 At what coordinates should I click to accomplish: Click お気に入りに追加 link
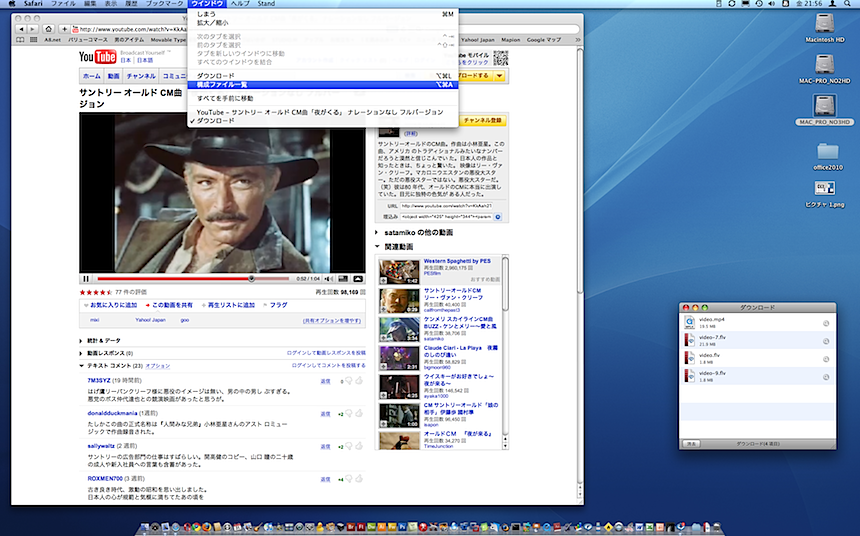click(114, 305)
